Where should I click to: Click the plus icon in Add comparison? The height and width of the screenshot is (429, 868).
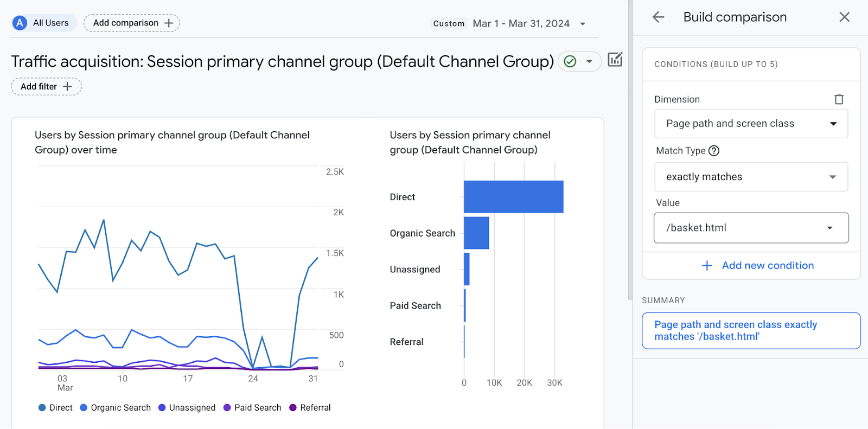(169, 23)
